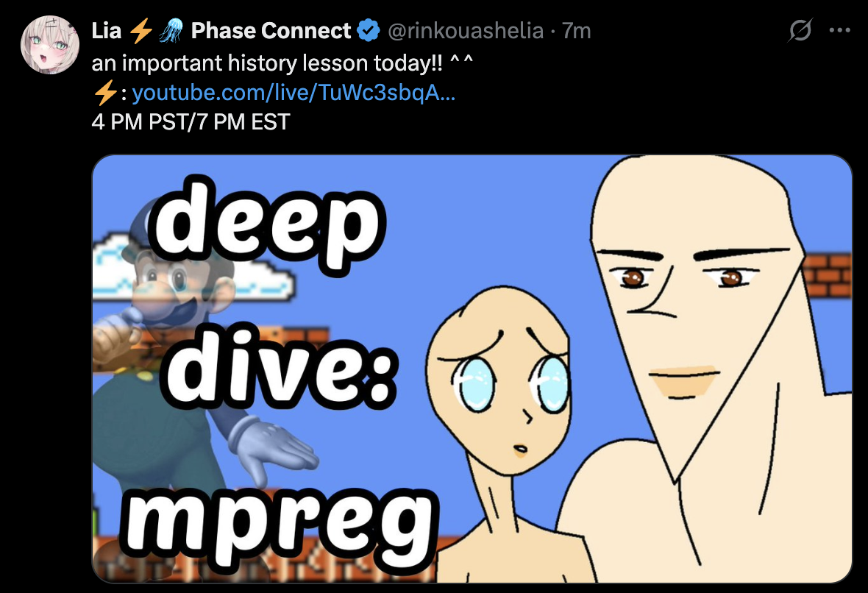Click lightning emoji before the YouTube link

tap(104, 93)
